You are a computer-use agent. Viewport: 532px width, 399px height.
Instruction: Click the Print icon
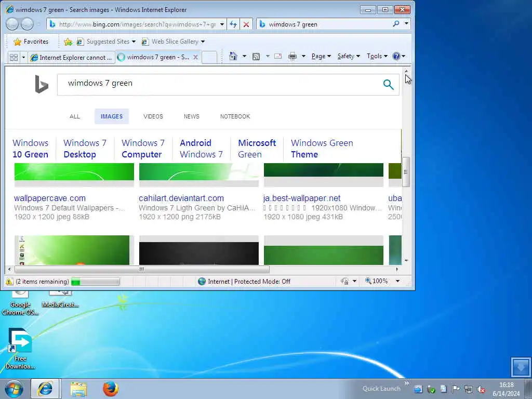[x=292, y=56]
